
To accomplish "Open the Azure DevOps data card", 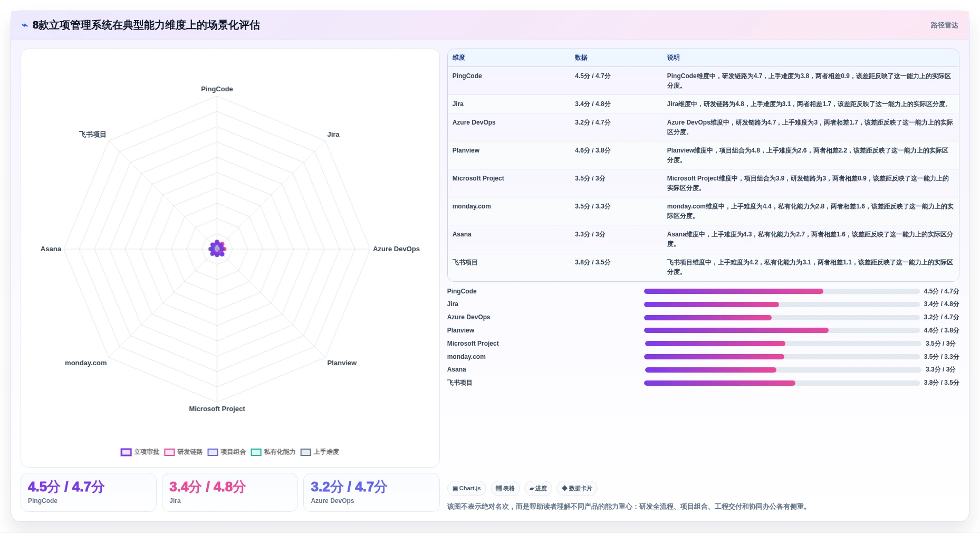I will pos(371,492).
